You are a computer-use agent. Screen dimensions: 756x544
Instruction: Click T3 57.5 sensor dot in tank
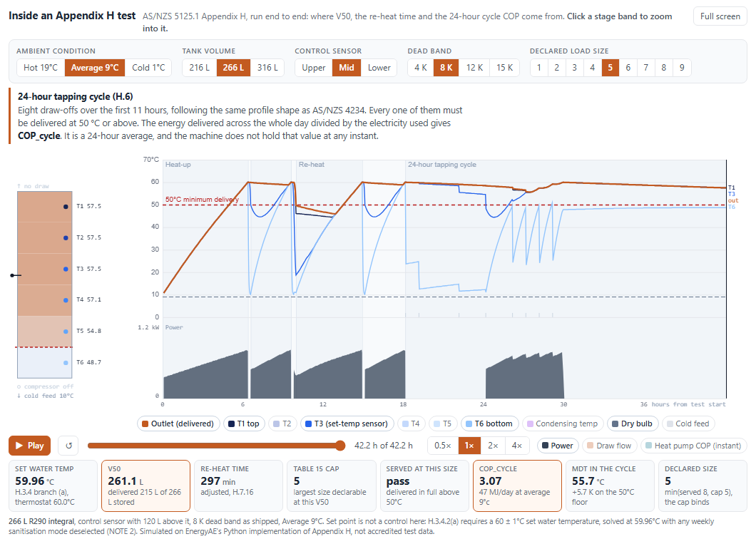[66, 269]
